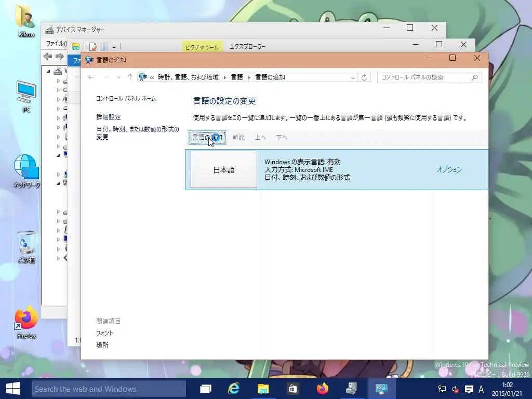Click 言語の追加 button
The image size is (532, 399).
(x=207, y=137)
